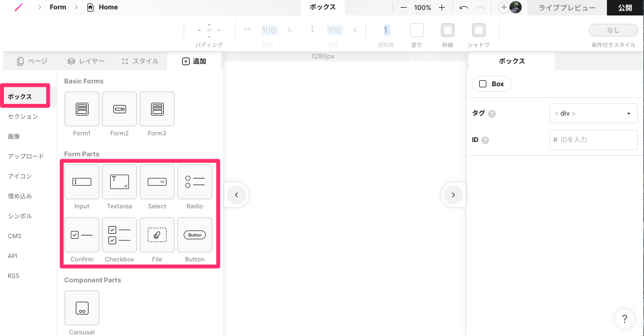Select セクション in the sidebar

pos(23,117)
